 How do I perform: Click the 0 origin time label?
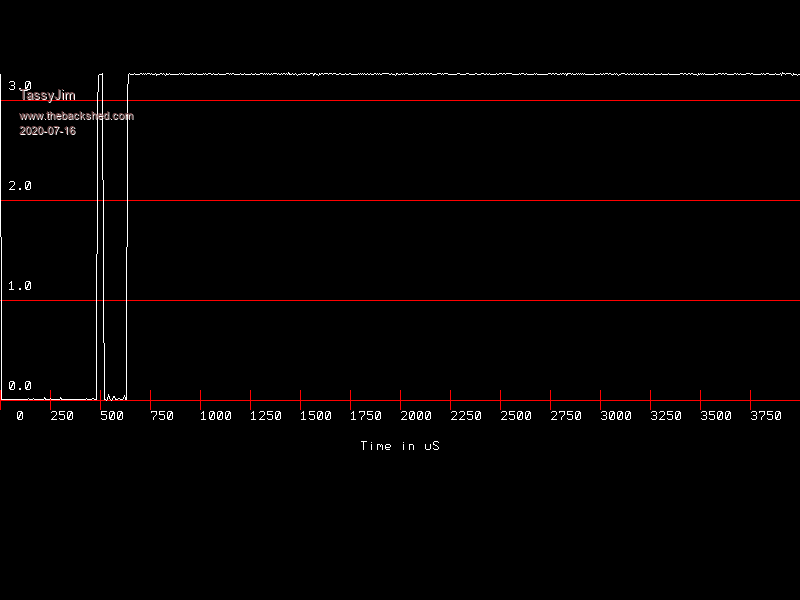pos(20,416)
